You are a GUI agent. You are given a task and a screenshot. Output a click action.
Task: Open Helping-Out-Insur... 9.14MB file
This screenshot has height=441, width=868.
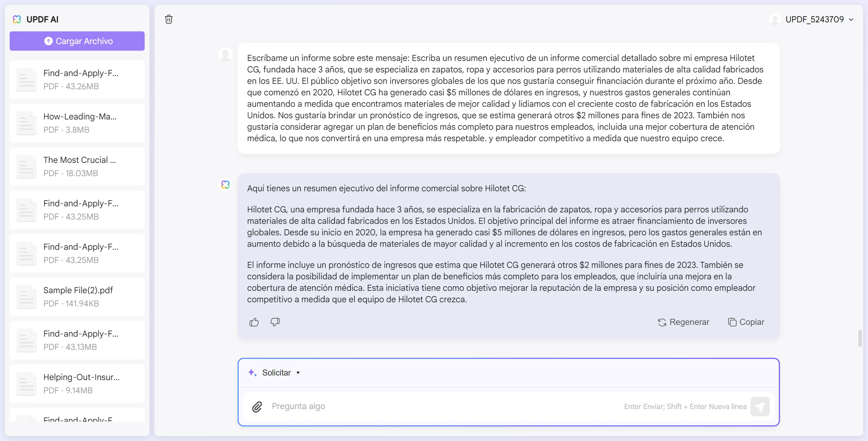pos(77,384)
